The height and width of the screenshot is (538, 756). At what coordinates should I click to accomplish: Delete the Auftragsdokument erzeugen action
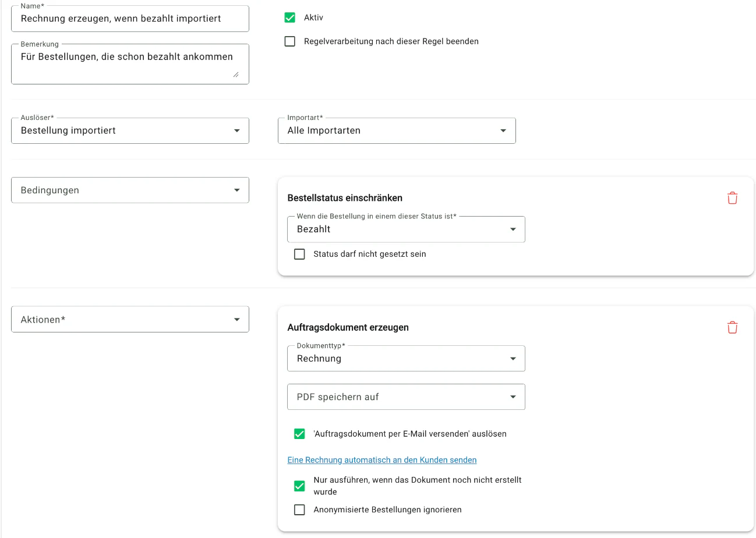point(732,327)
